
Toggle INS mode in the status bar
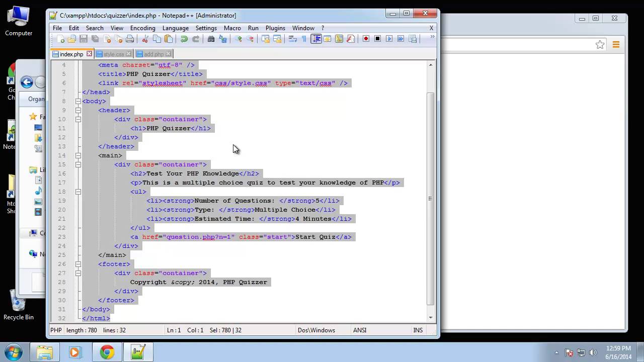[x=418, y=330]
